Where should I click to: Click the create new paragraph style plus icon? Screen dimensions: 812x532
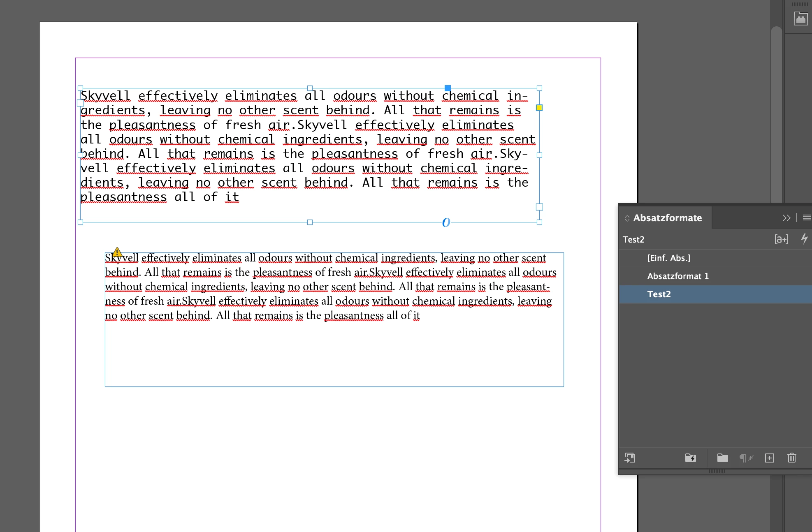[769, 458]
